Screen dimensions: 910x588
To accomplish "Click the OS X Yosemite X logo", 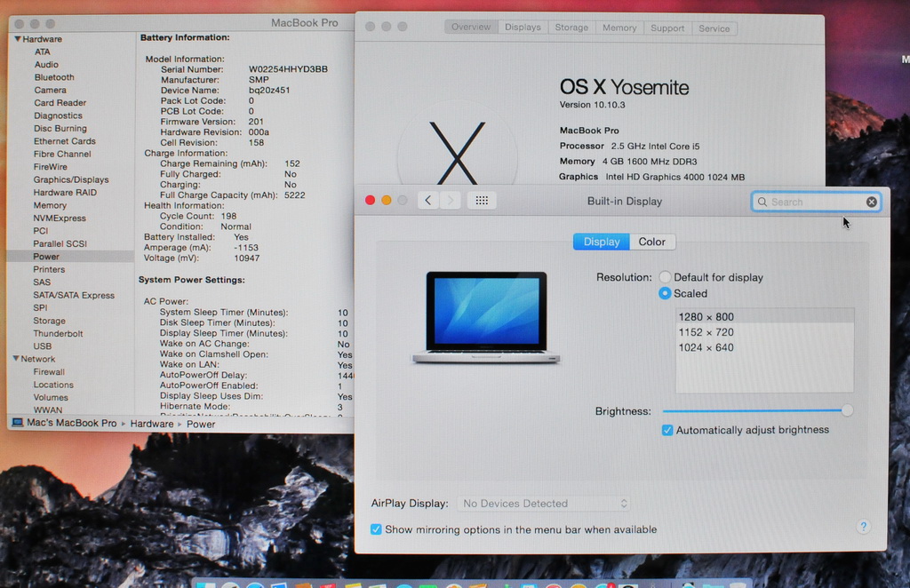I will coord(458,152).
